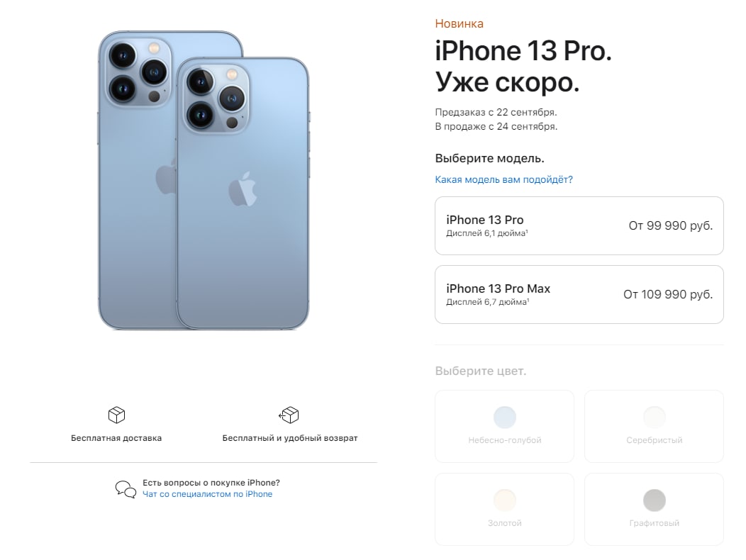This screenshot has width=746, height=560.
Task: Click the 'Бесплатная доставка' label
Action: pyautogui.click(x=116, y=438)
